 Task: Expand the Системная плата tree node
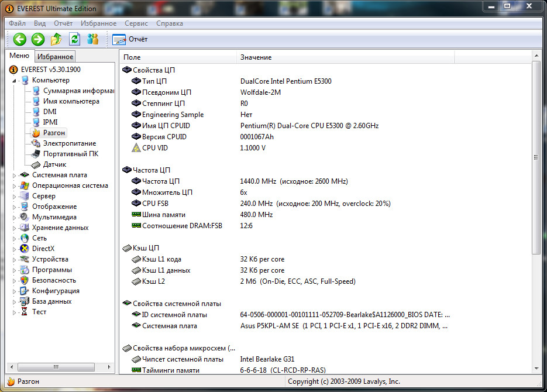(14, 176)
